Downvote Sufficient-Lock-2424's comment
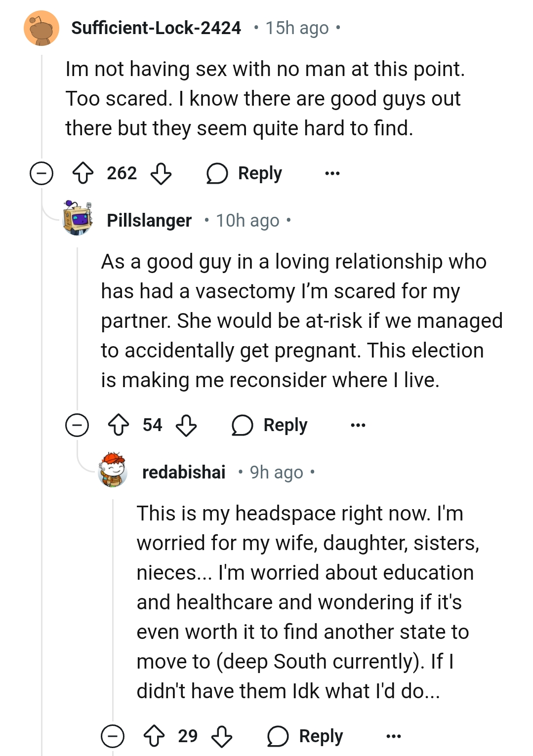The height and width of the screenshot is (756, 533). point(161,173)
